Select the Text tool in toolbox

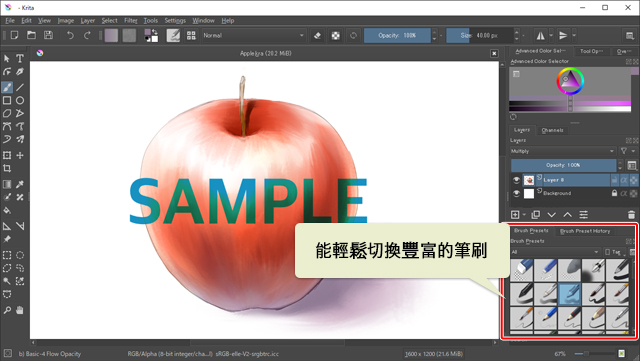[x=20, y=58]
